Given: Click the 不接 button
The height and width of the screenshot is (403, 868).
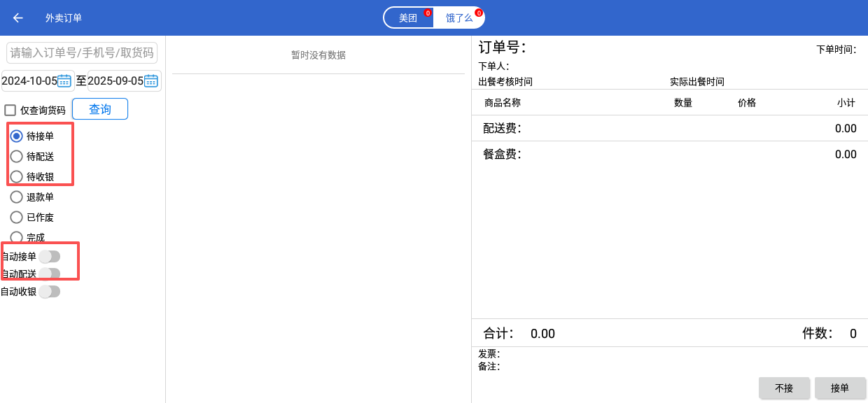Looking at the screenshot, I should pyautogui.click(x=784, y=388).
